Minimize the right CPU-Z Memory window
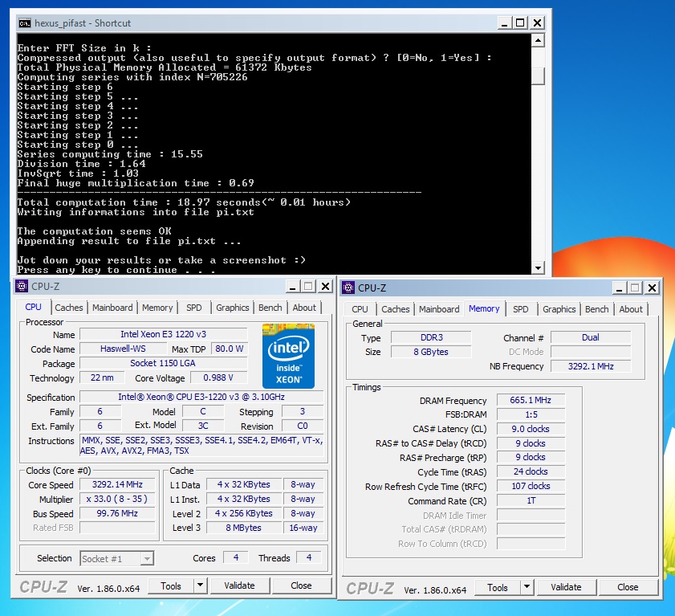The image size is (675, 616). tap(620, 288)
